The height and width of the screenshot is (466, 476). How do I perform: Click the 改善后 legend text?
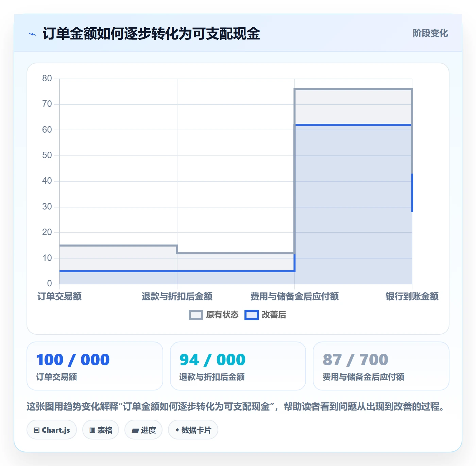click(274, 315)
